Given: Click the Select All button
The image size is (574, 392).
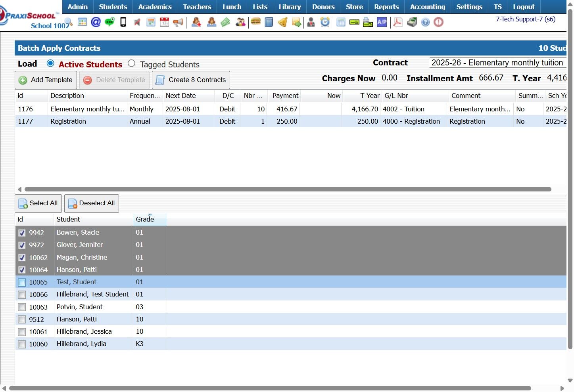Looking at the screenshot, I should pos(38,203).
